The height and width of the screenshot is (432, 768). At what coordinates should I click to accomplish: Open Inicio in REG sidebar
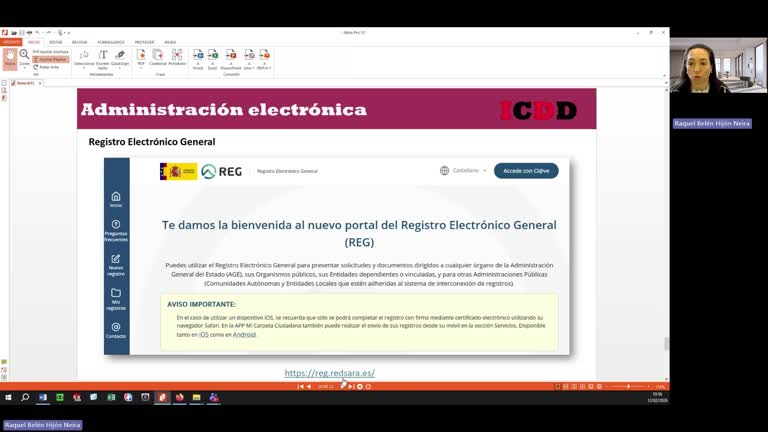[x=116, y=199]
